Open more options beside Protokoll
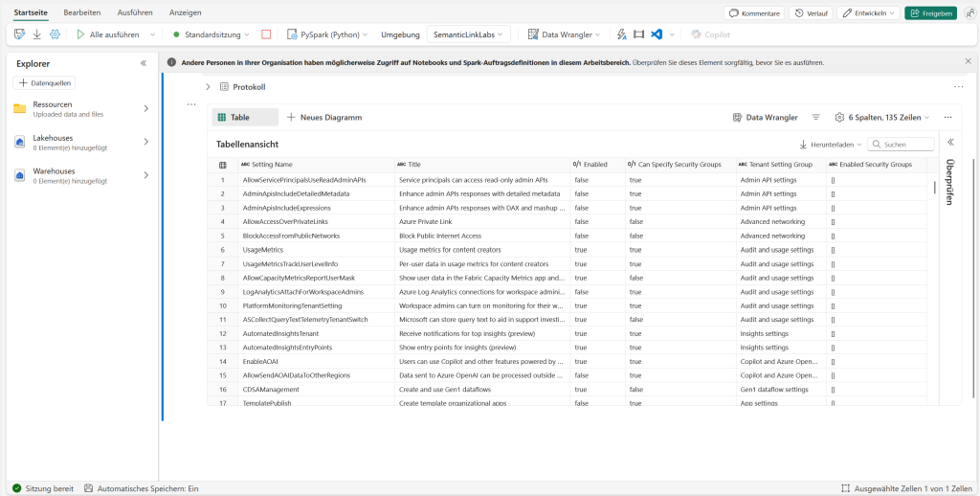 tap(959, 87)
